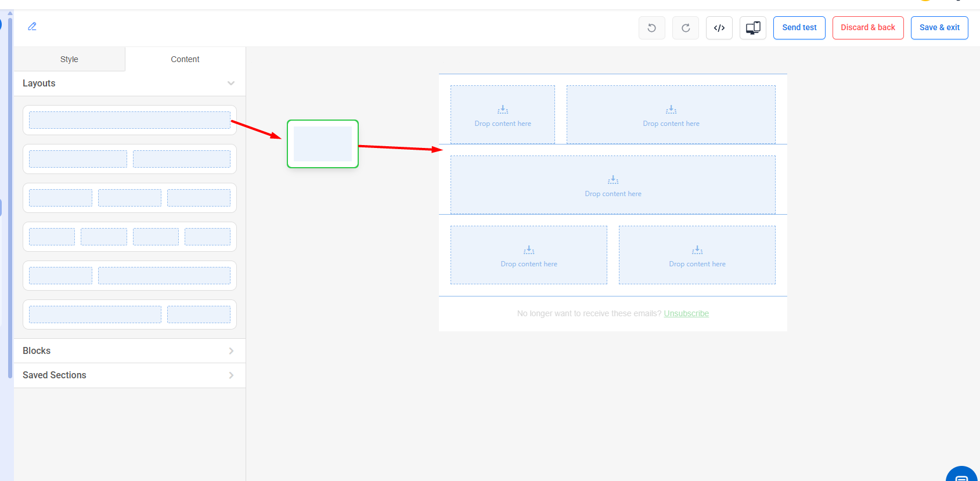Choose the four-column layout thumbnail

pos(129,237)
